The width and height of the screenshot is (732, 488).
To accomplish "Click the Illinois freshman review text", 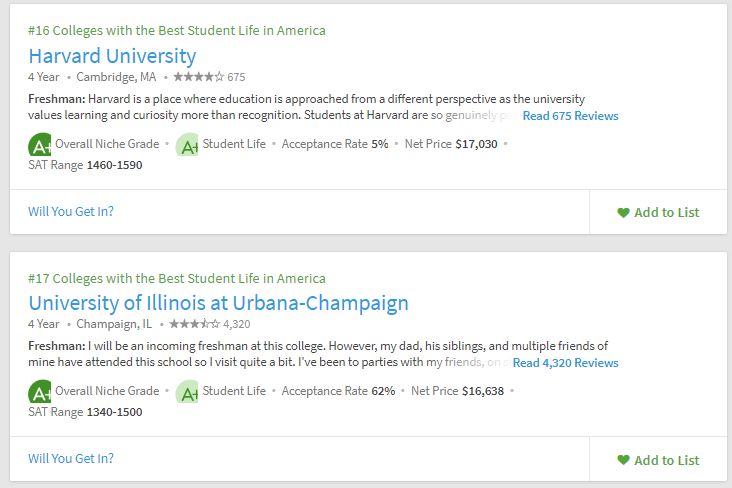I will pyautogui.click(x=268, y=354).
